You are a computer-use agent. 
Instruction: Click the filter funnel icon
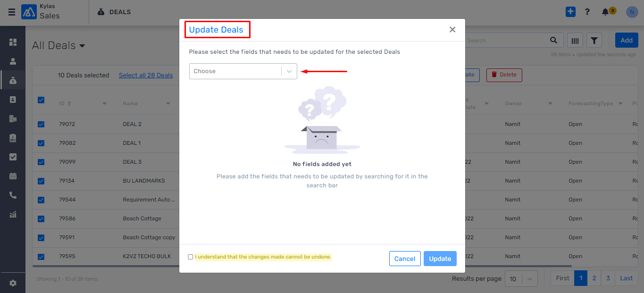[x=594, y=41]
